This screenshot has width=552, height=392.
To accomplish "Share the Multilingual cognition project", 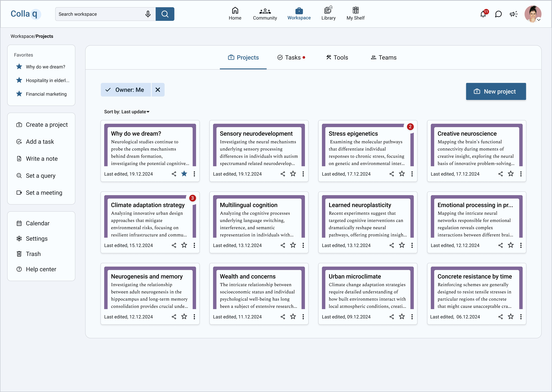I will pyautogui.click(x=283, y=245).
